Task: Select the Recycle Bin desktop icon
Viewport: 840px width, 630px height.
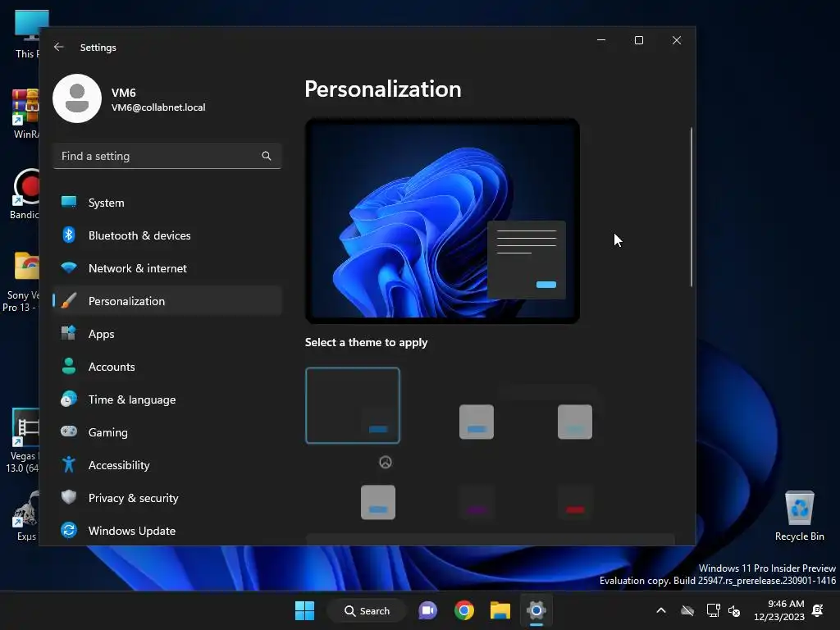Action: (799, 516)
